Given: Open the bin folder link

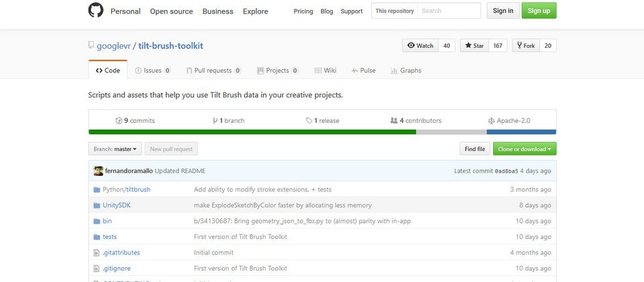Looking at the screenshot, I should [107, 221].
